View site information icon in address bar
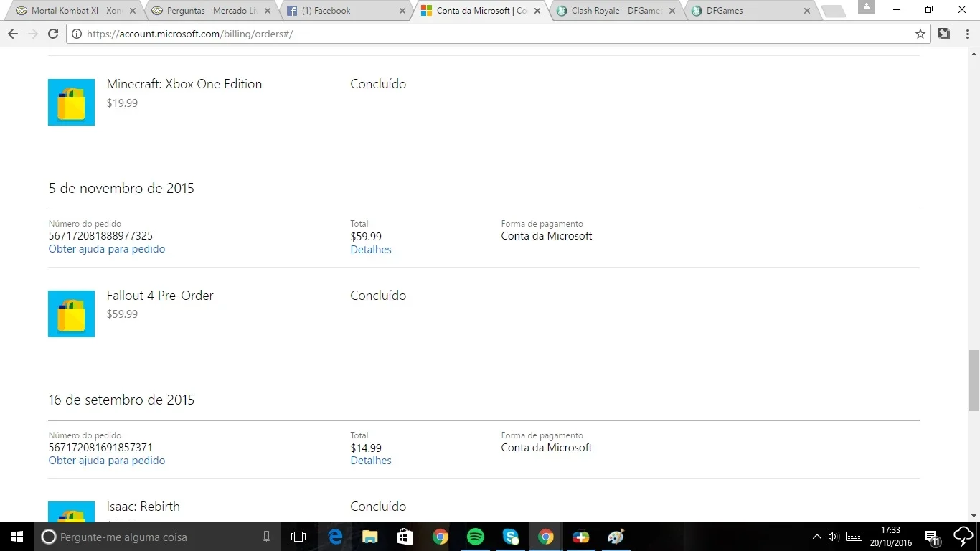The width and height of the screenshot is (980, 551). point(76,34)
